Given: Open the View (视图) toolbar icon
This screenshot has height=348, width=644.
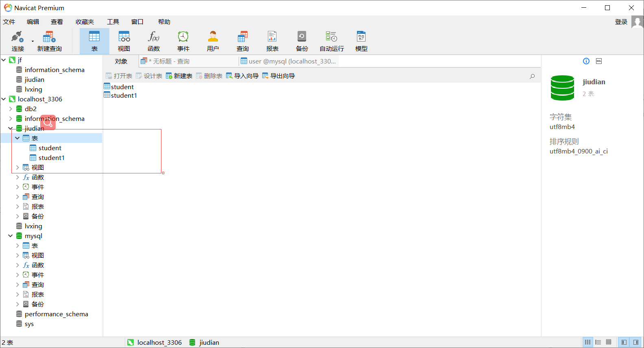Looking at the screenshot, I should click(124, 41).
